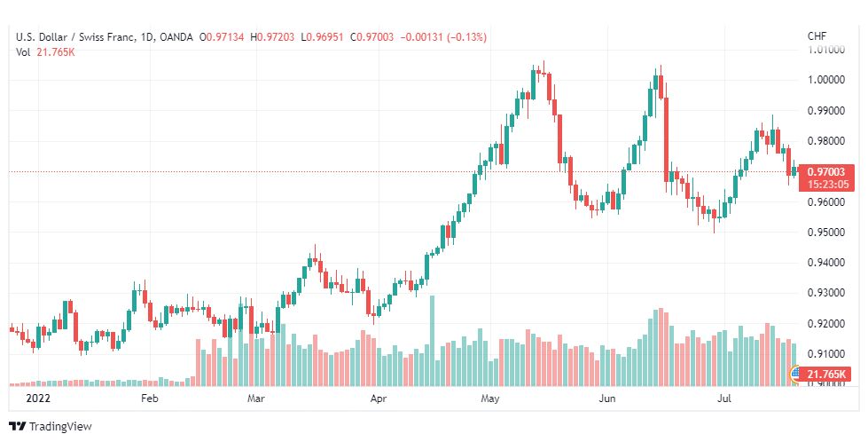Click the US flag economic event icon
This screenshot has height=442, width=868.
coord(795,374)
